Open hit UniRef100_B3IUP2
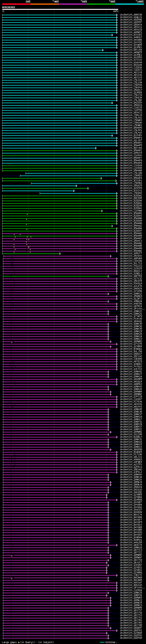Viewport: 146px width, 644px height. tap(131, 35)
